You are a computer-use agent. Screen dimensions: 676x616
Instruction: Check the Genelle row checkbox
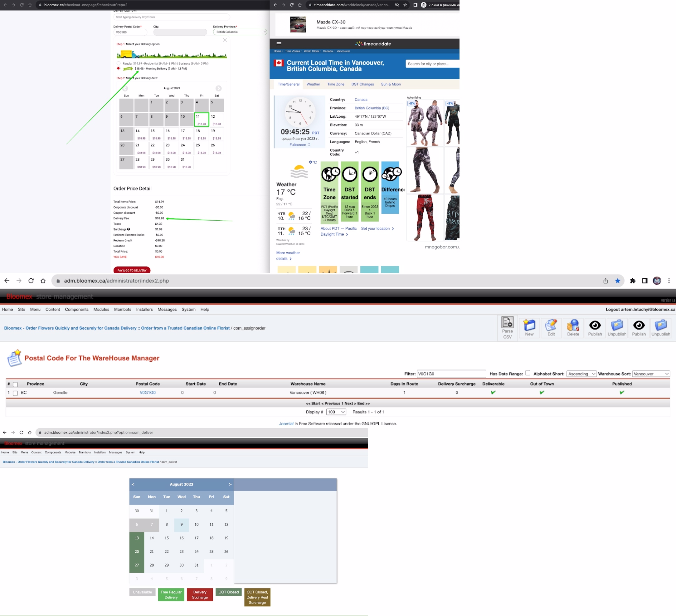click(x=15, y=393)
